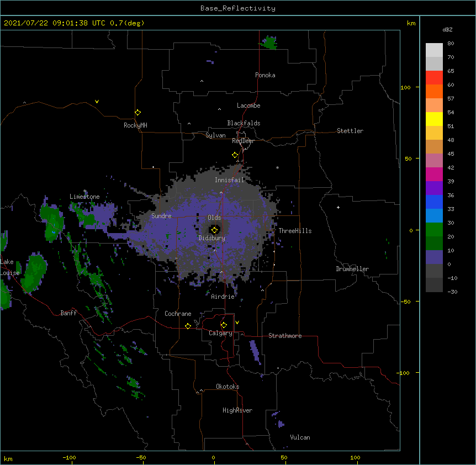The width and height of the screenshot is (476, 465).
Task: Click the asterisk marker east of Innisfail
Action: [277, 167]
